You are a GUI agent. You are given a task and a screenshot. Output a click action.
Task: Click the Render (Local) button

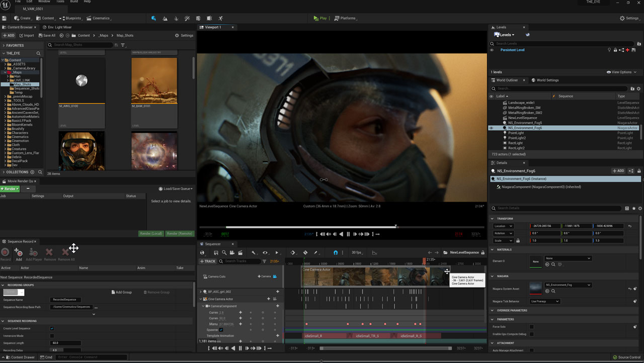(151, 234)
